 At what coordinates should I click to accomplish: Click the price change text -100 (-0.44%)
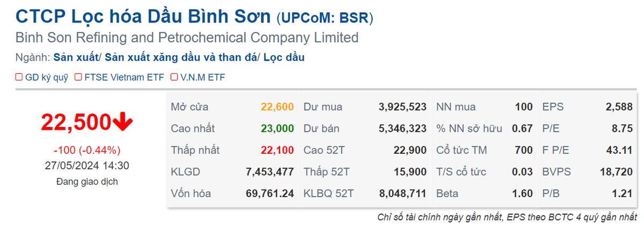click(87, 150)
